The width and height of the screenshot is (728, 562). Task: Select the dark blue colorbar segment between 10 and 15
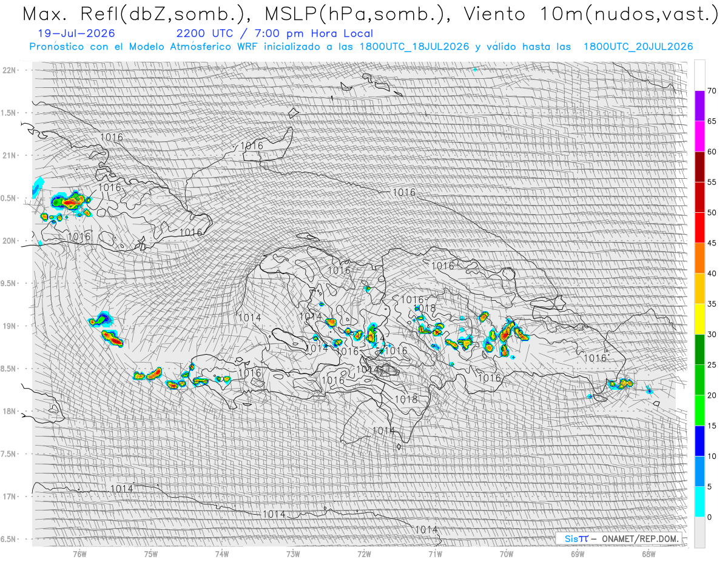[699, 441]
